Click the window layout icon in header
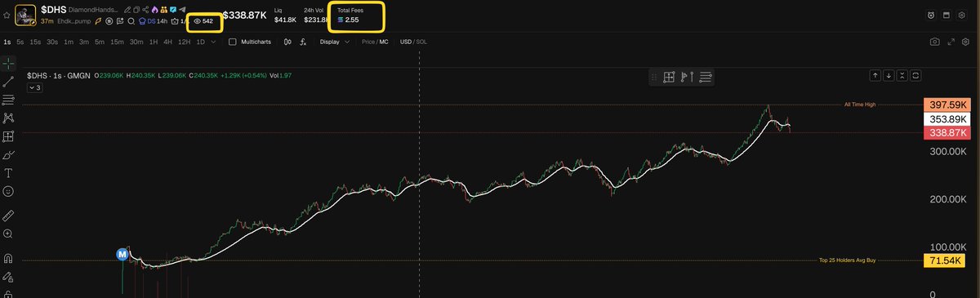The image size is (980, 298). point(947,15)
